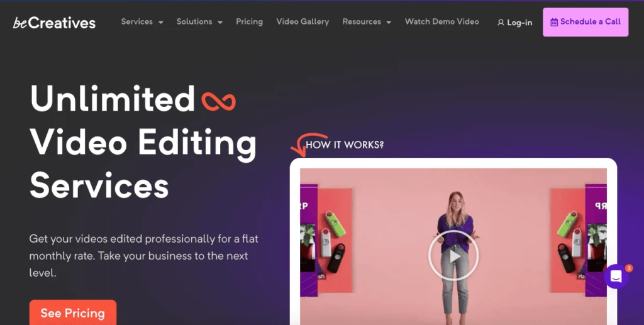Expand the Resources dropdown arrow
Viewport: 644px width, 325px height.
tap(389, 22)
